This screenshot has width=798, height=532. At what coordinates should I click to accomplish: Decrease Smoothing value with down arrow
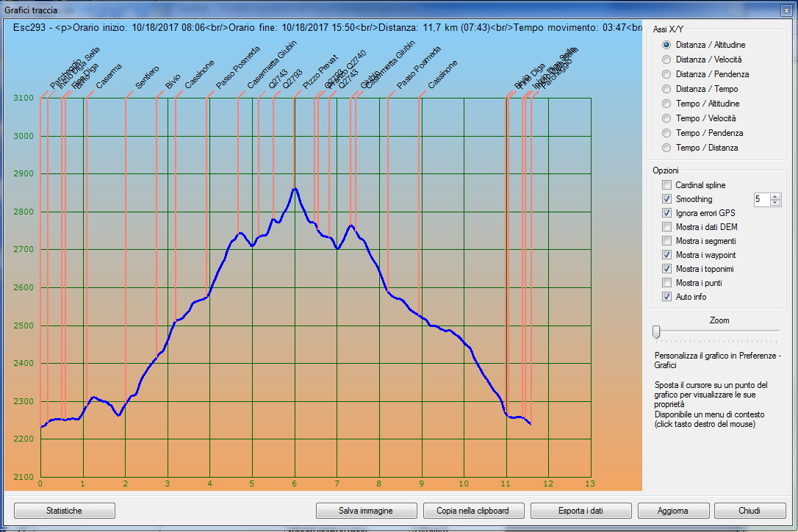click(x=775, y=203)
